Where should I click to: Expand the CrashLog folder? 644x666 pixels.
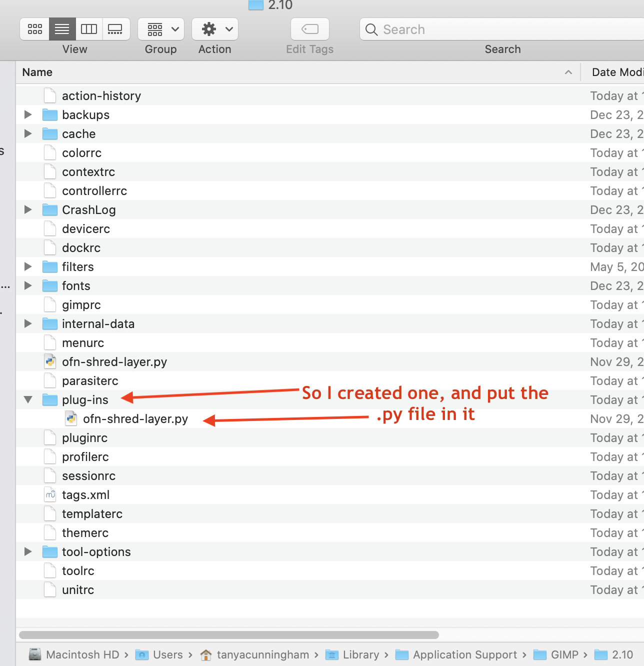coord(28,209)
